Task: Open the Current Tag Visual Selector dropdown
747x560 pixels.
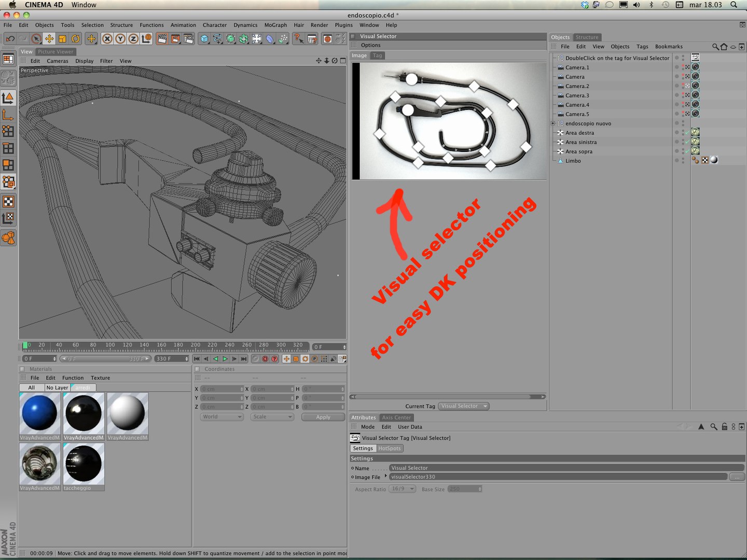Action: tap(464, 406)
